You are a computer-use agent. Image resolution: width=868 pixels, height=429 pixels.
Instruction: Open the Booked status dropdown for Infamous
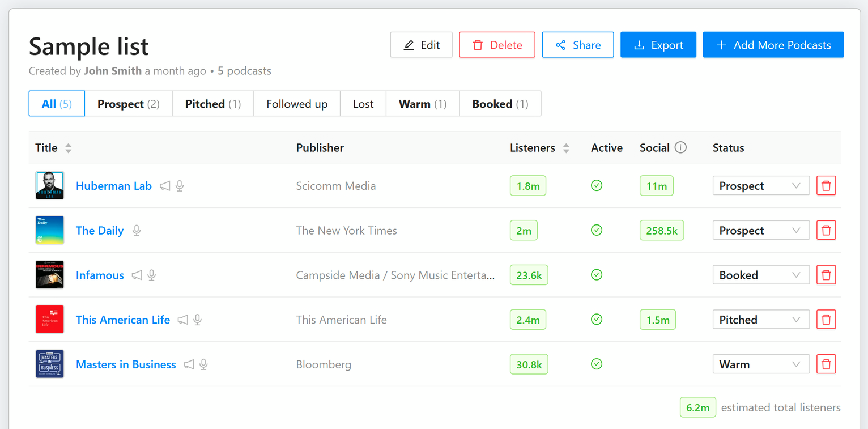tap(761, 275)
